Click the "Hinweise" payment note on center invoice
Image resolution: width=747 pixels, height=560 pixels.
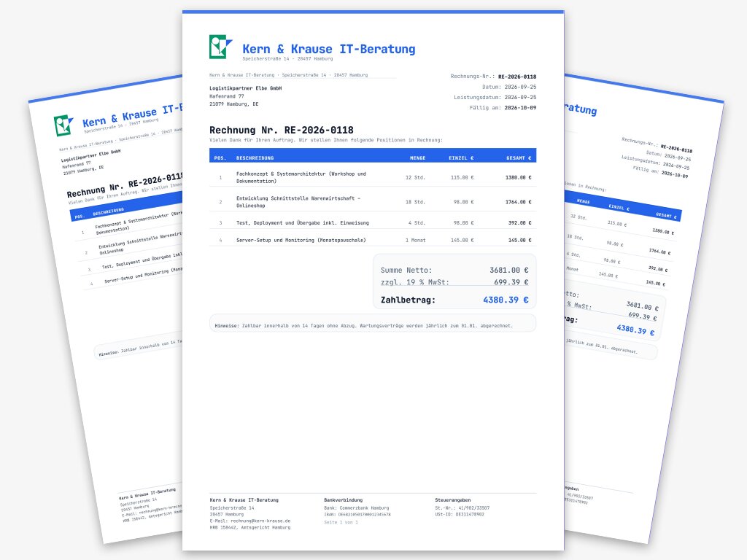[x=373, y=323]
